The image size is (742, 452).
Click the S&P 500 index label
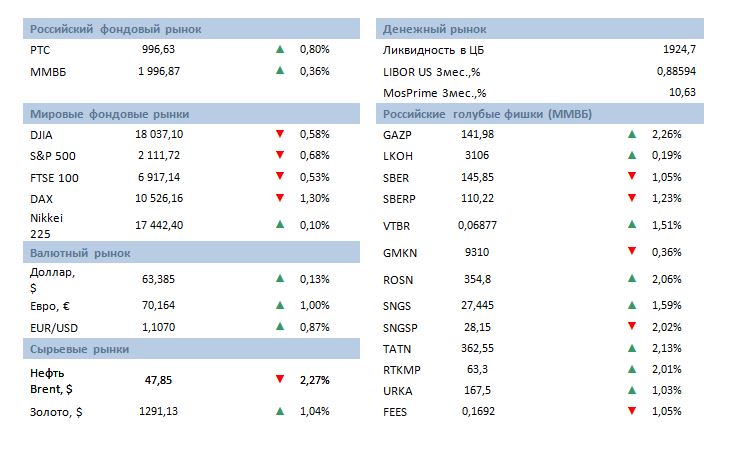53,156
